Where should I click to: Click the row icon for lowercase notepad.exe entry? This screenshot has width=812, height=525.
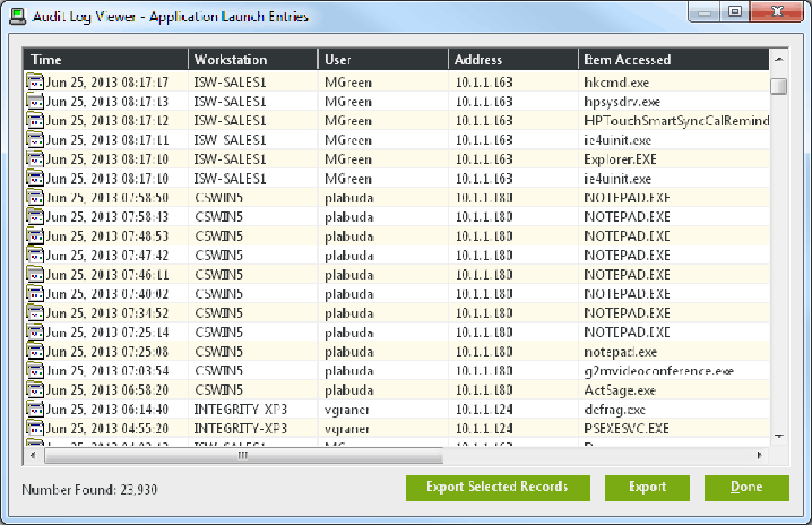(x=35, y=352)
